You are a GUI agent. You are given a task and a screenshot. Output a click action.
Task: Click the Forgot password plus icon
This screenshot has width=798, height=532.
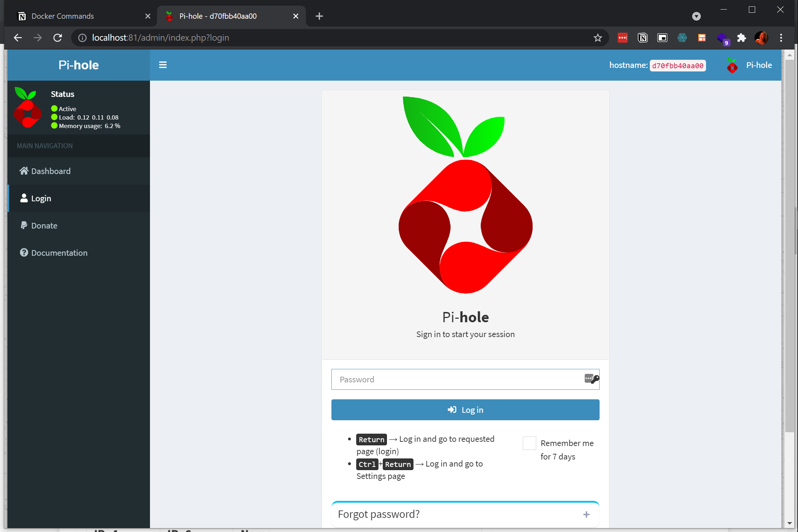pos(586,515)
